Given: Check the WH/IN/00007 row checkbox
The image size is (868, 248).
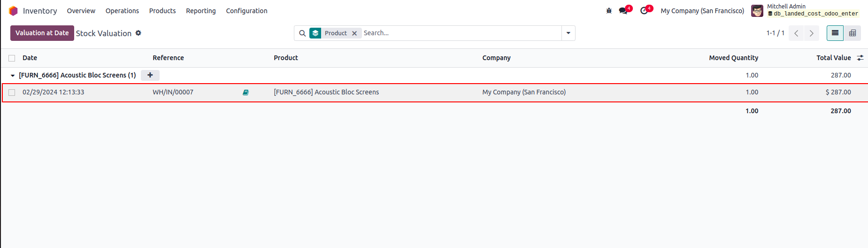Looking at the screenshot, I should pyautogui.click(x=12, y=93).
